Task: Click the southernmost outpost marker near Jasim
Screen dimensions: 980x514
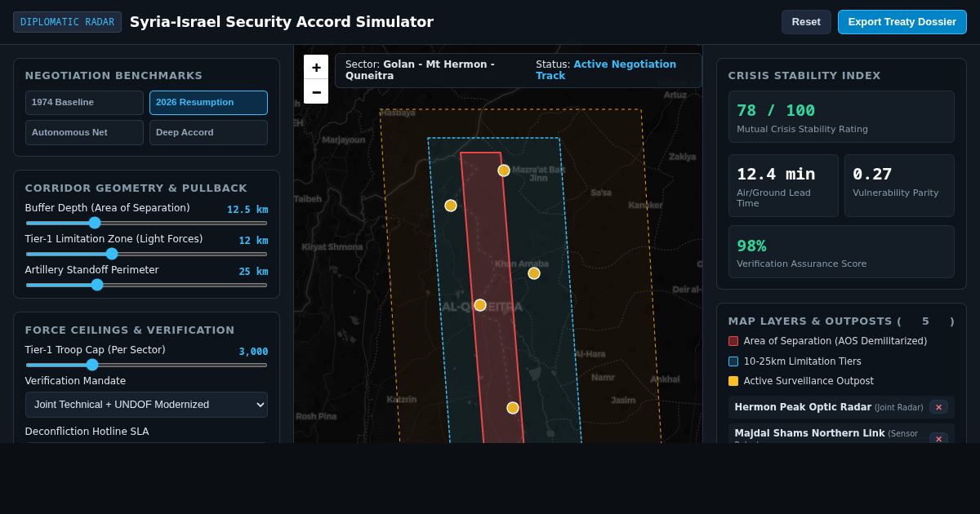Action: coord(513,408)
